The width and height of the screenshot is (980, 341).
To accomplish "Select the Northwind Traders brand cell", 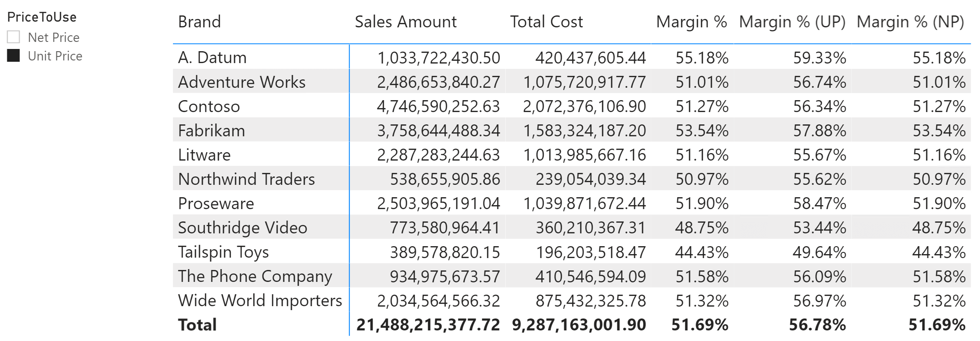I will click(246, 179).
